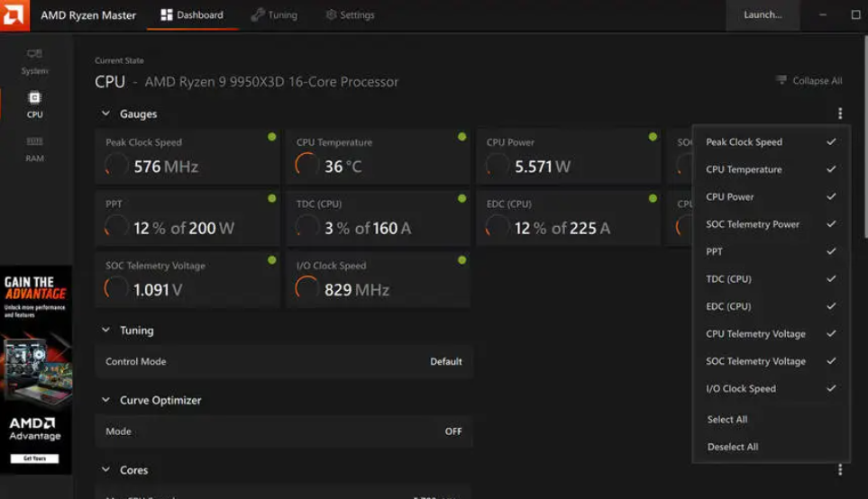Click the AMD Advantage ad banner

pos(36,369)
